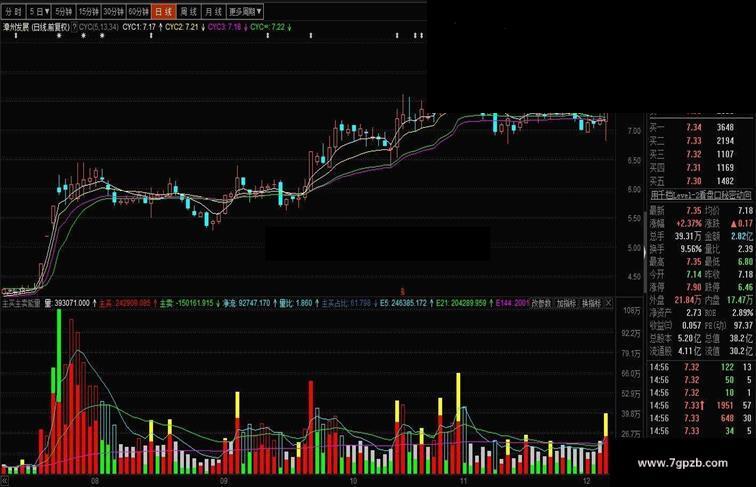Click the 买四 bid row at 7.31
Viewport: 756px width, 487px height.
[x=691, y=168]
